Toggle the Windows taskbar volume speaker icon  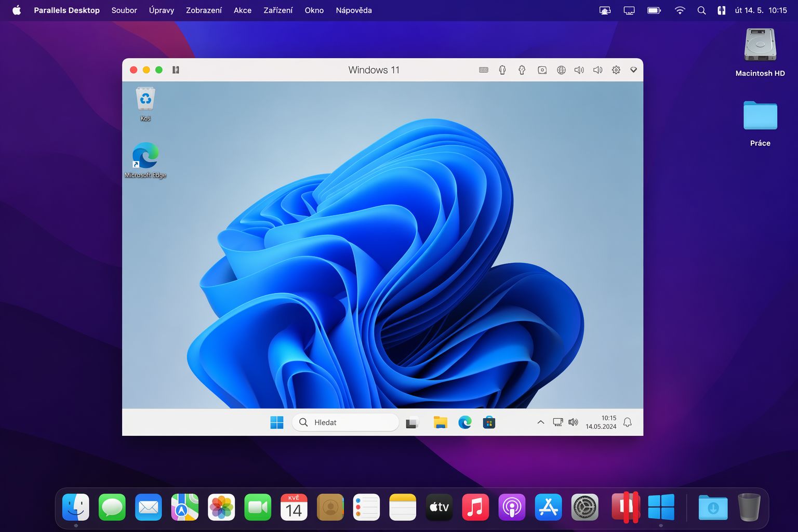point(573,422)
